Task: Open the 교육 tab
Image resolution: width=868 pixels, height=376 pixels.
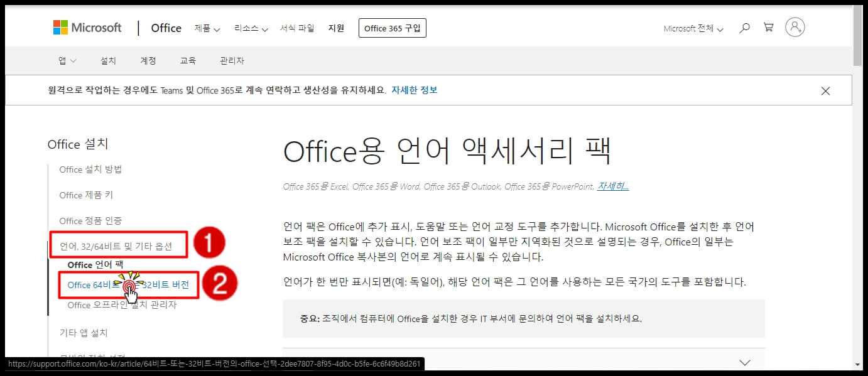Action: point(188,61)
